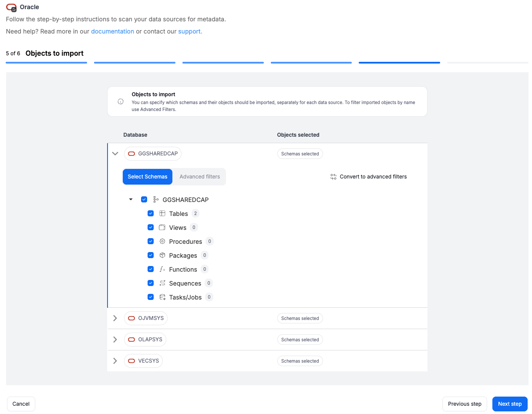The width and height of the screenshot is (532, 414).
Task: Switch to the Advanced filters tab
Action: (x=200, y=177)
